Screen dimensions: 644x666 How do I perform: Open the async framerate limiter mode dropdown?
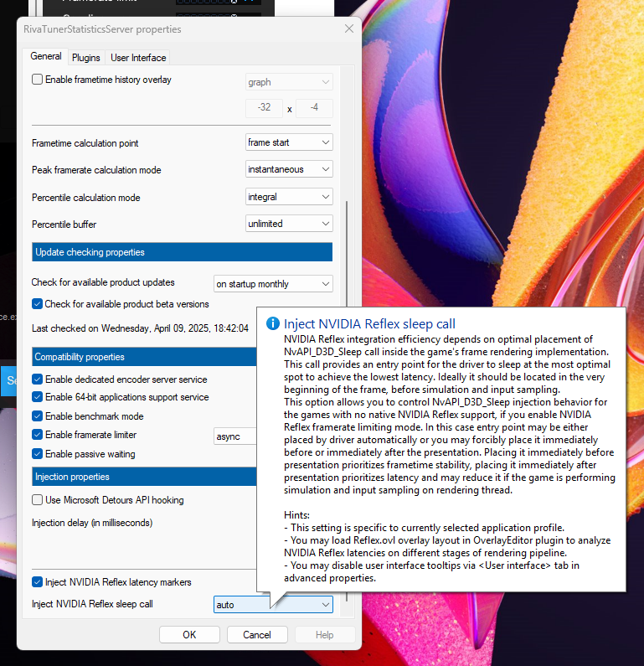pos(235,436)
